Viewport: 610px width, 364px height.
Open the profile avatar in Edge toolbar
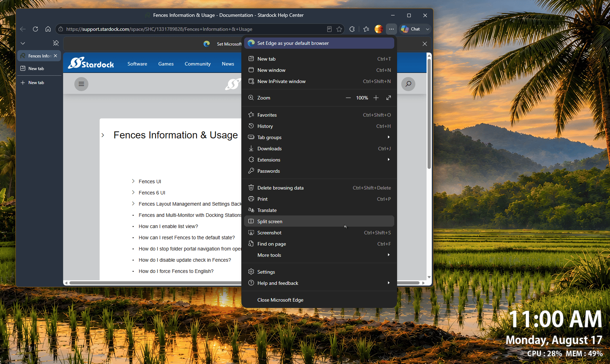(378, 29)
